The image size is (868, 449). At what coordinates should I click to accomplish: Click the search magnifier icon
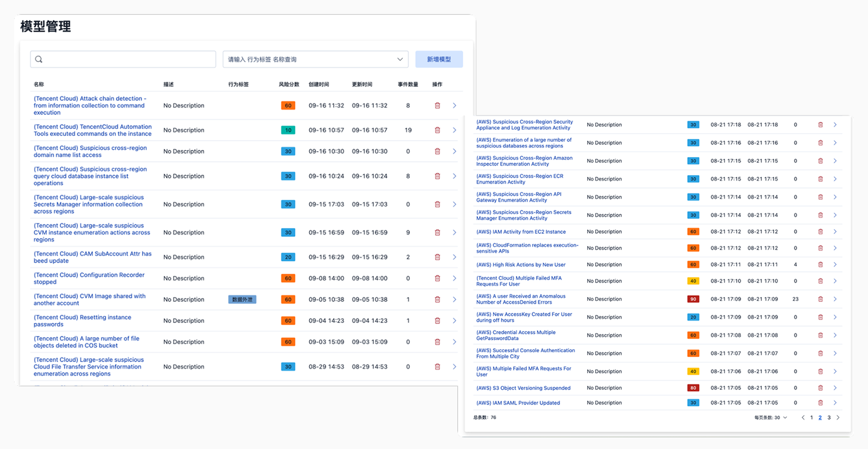click(39, 59)
